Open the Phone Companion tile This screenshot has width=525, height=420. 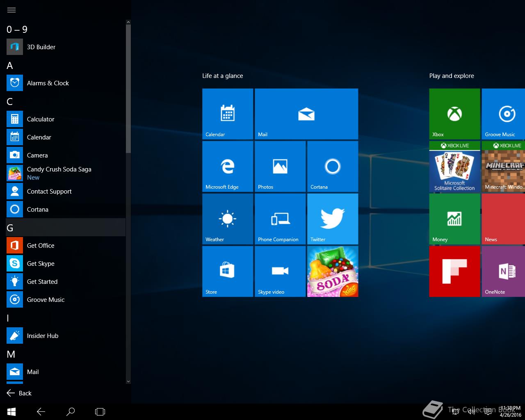point(280,219)
